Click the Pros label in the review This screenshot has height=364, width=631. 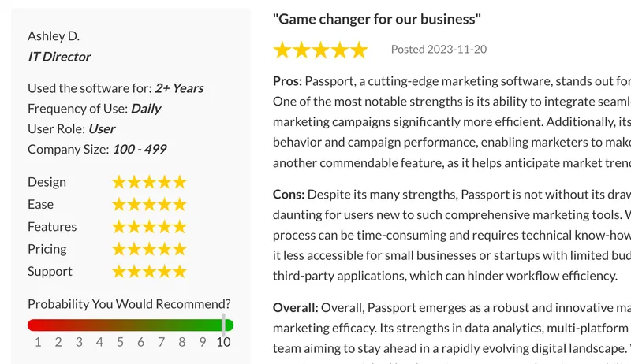[287, 80]
